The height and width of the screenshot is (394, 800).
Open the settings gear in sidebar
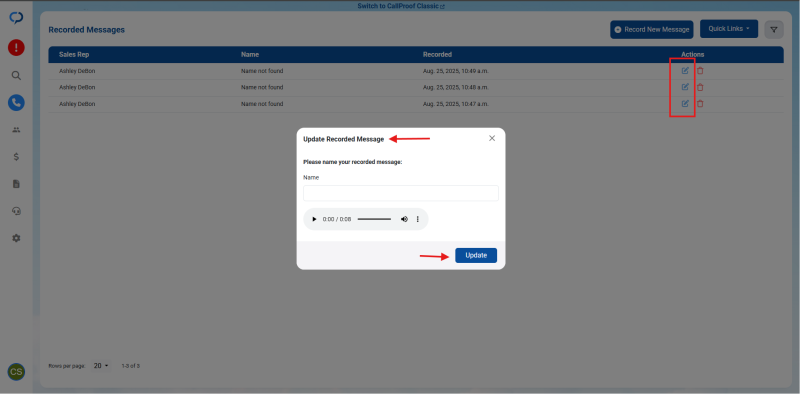pos(16,238)
